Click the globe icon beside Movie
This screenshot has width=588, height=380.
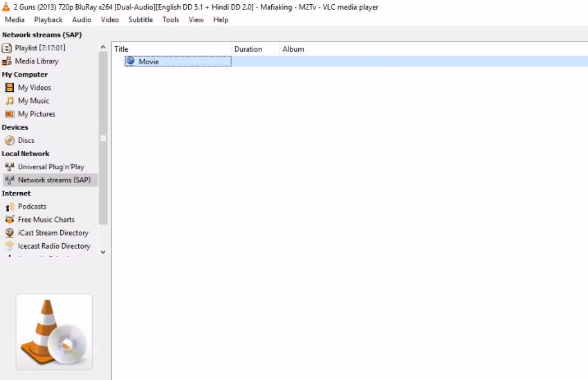click(131, 61)
